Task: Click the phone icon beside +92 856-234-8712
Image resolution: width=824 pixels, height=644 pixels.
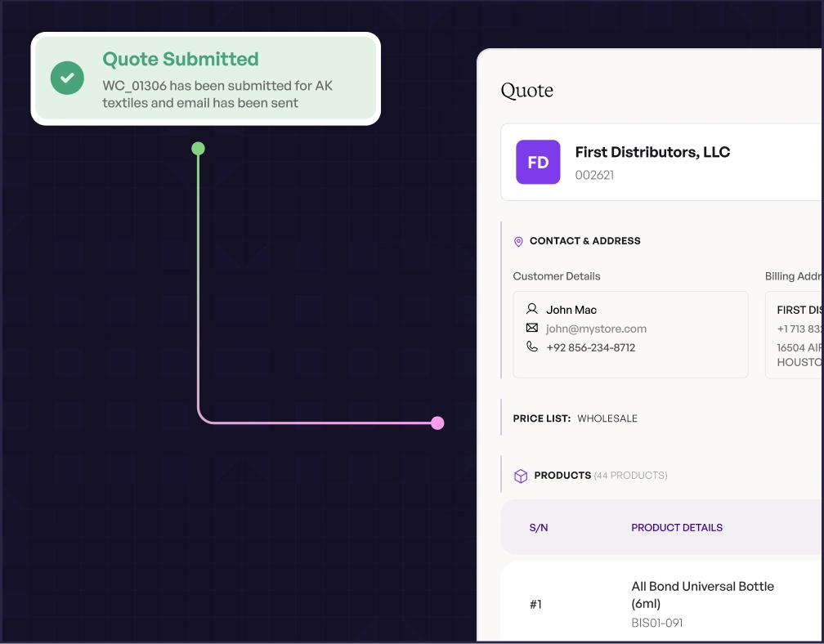Action: coord(532,347)
